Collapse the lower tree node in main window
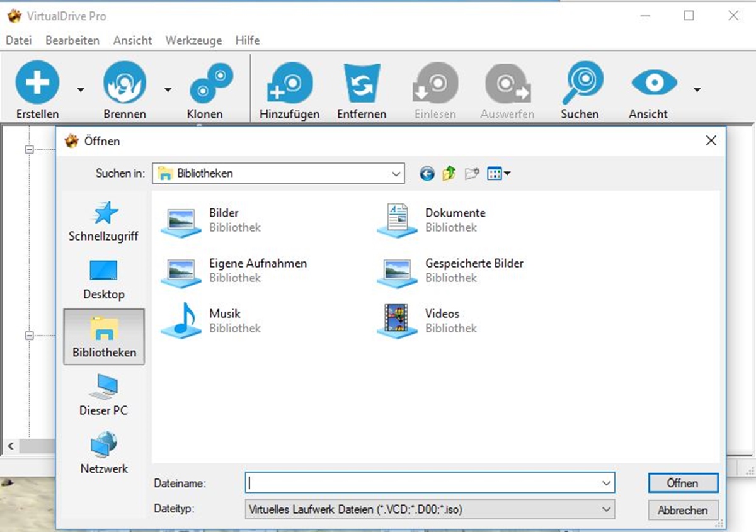The image size is (756, 532). pos(29,336)
